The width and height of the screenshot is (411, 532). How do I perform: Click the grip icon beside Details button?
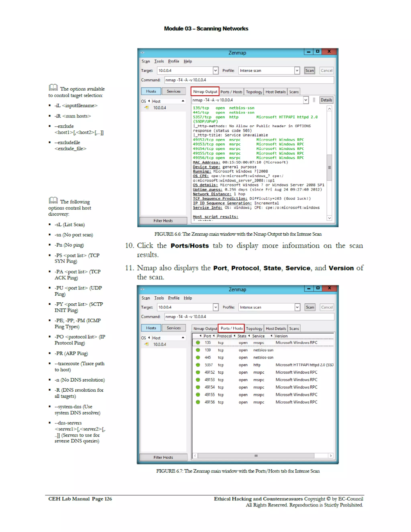click(314, 100)
